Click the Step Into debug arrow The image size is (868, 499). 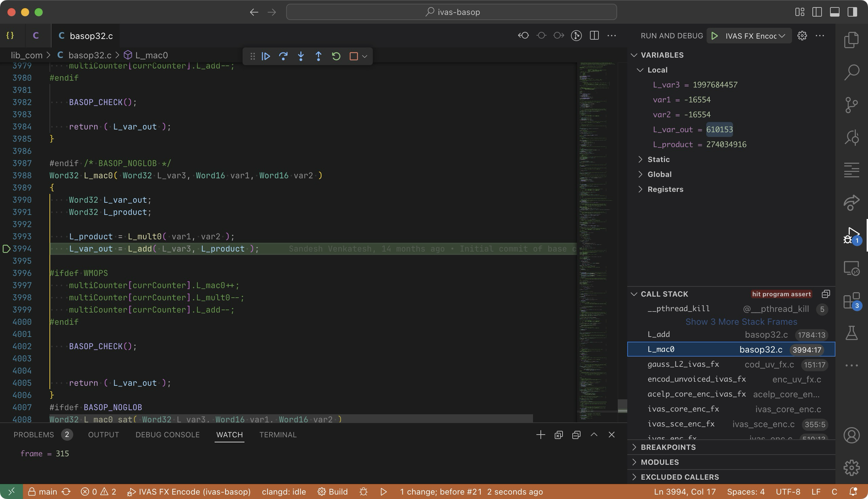(301, 56)
